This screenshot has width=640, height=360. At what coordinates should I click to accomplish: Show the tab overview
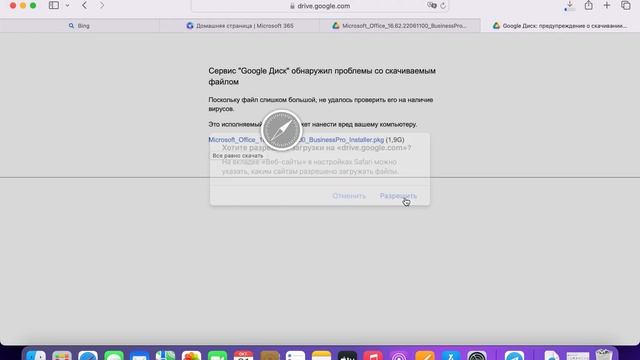[626, 5]
